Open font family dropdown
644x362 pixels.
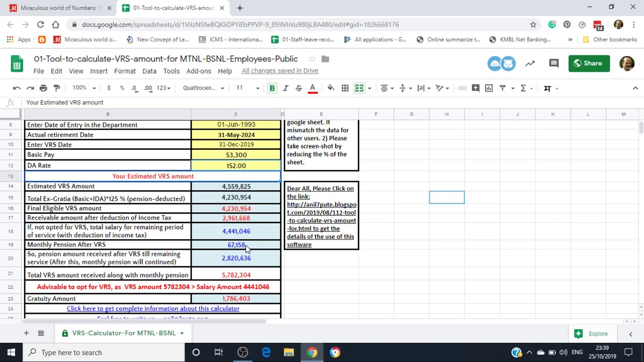(x=203, y=88)
